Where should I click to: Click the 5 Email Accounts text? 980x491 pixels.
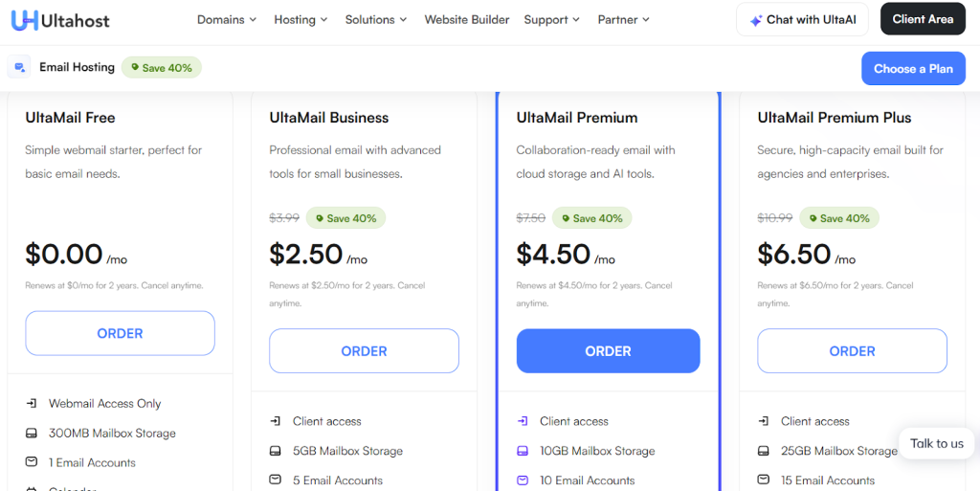coord(338,480)
